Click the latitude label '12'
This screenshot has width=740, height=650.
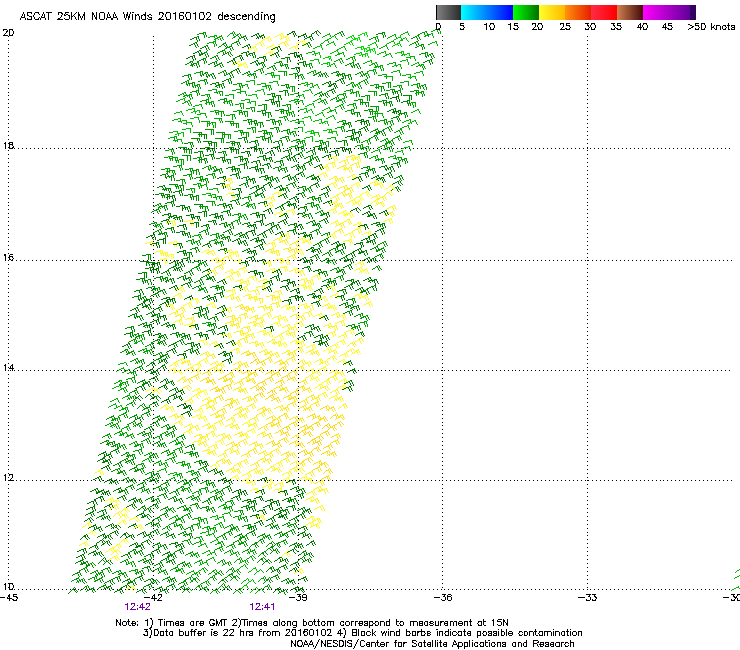pyautogui.click(x=8, y=478)
